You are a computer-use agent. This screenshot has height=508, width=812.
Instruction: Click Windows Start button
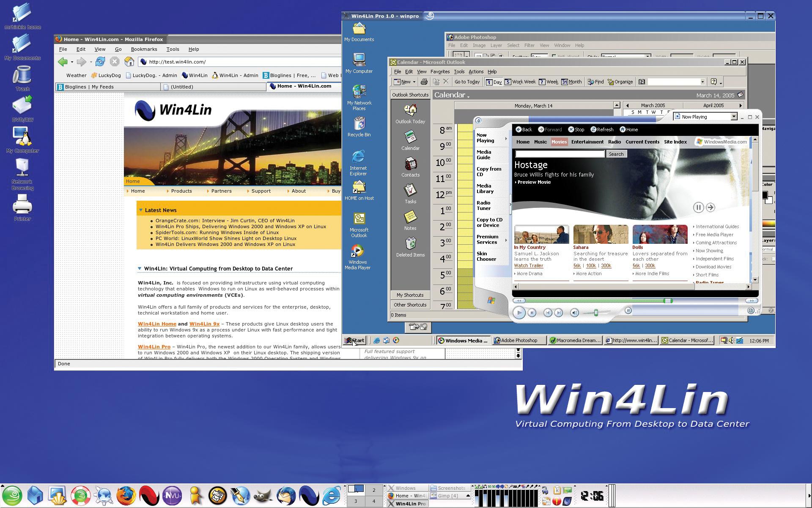click(354, 340)
